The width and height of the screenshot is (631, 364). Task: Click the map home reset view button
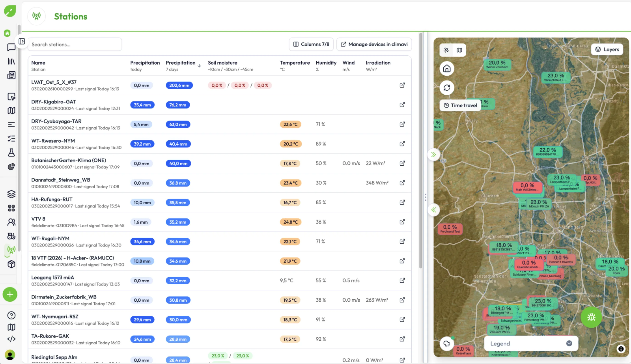[447, 68]
